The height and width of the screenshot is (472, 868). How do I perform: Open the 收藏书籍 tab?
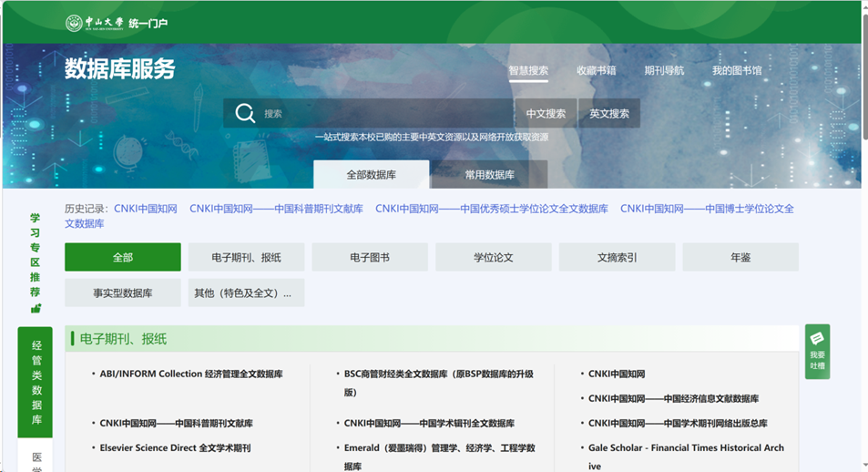596,70
